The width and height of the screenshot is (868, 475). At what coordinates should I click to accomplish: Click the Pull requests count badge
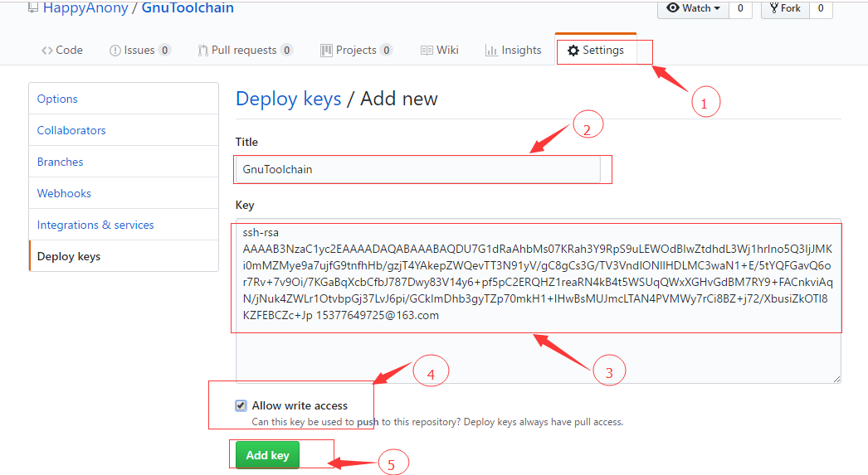286,51
